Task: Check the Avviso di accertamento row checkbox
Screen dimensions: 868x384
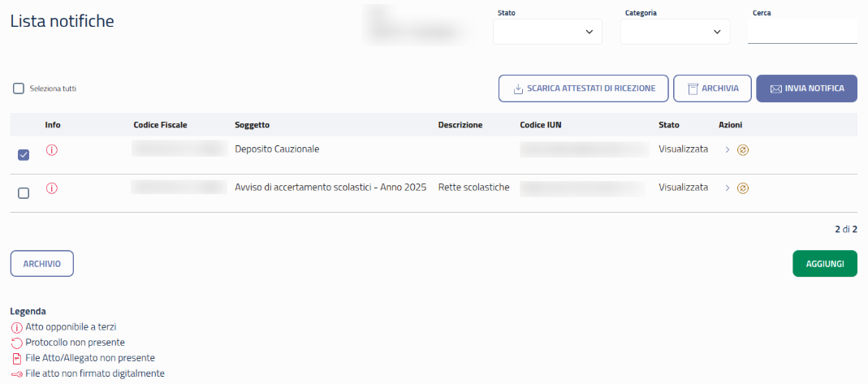Action: [24, 193]
